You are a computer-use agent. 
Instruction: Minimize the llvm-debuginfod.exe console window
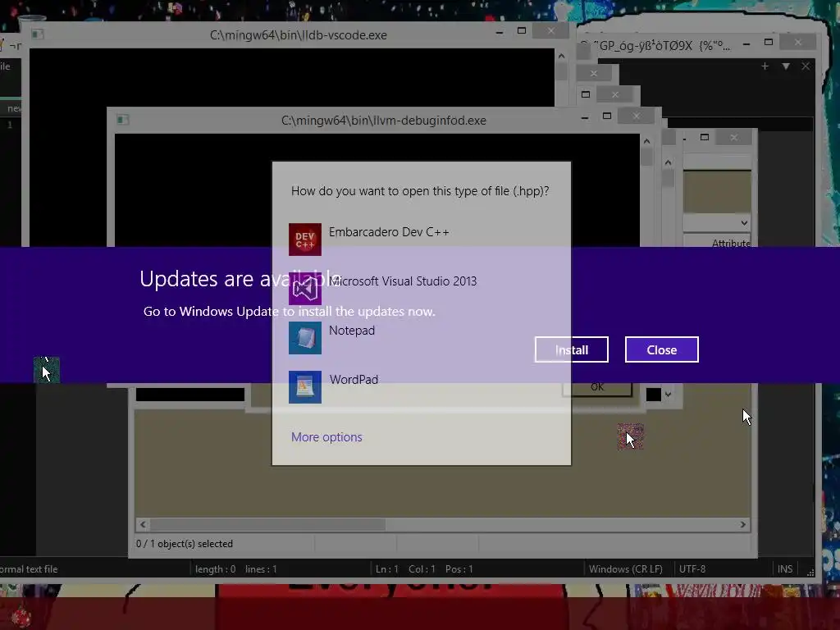click(585, 117)
